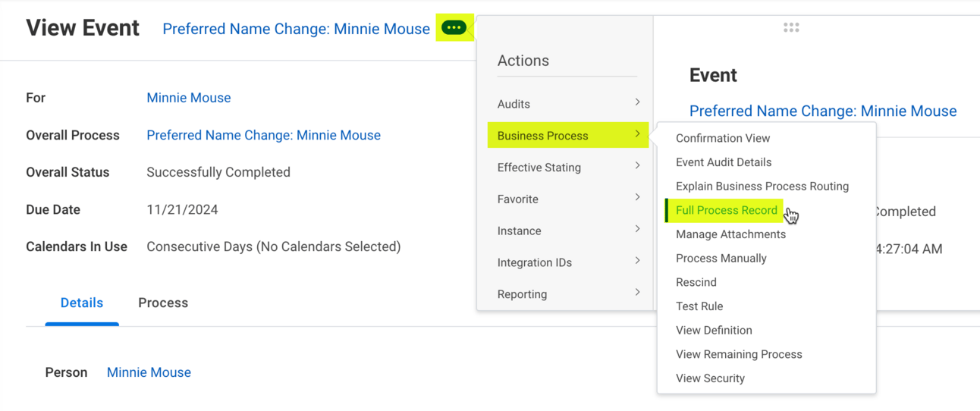Choose Full Process Record menu entry
The width and height of the screenshot is (980, 411).
click(x=727, y=210)
